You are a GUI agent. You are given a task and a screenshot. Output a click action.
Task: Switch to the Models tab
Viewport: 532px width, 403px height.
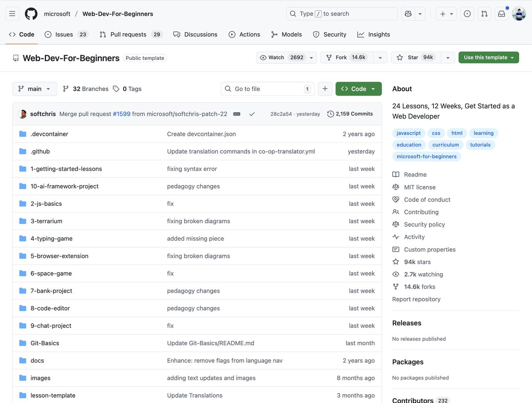[x=286, y=34]
